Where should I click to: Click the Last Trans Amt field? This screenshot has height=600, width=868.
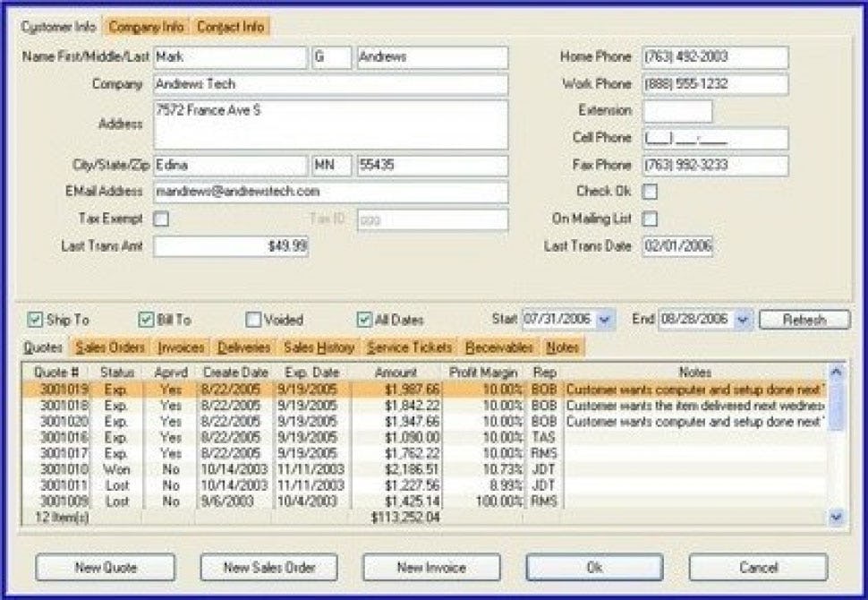(231, 246)
